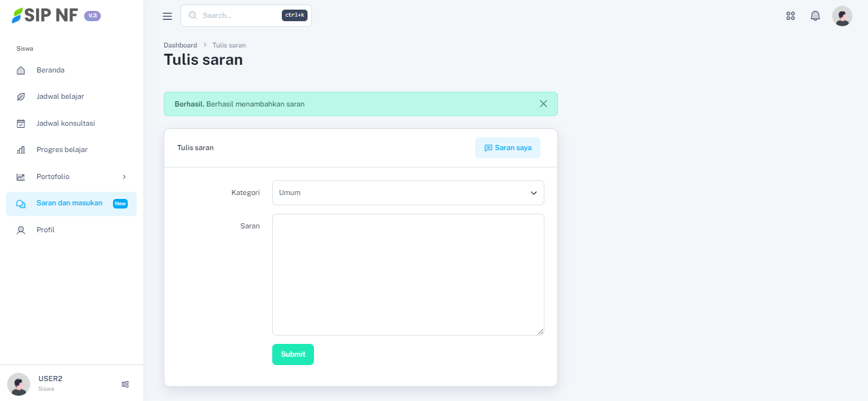Open the Profil page

pos(46,230)
